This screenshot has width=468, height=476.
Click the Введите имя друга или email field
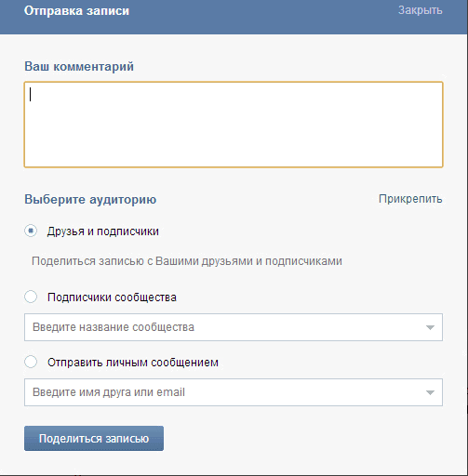pos(234,392)
